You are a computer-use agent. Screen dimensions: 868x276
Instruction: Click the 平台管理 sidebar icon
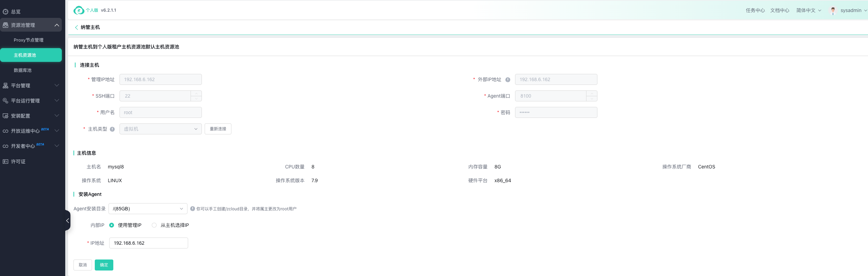[x=5, y=86]
